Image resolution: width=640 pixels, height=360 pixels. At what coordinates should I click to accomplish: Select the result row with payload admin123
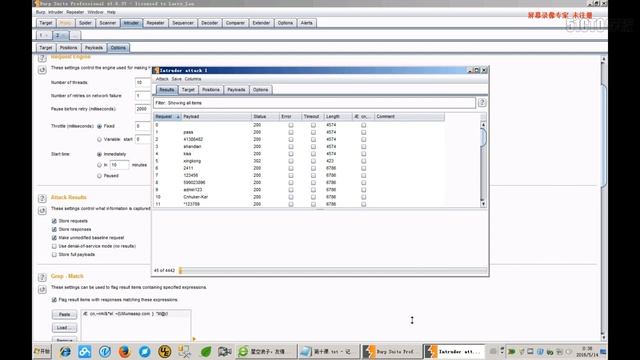click(x=299, y=190)
